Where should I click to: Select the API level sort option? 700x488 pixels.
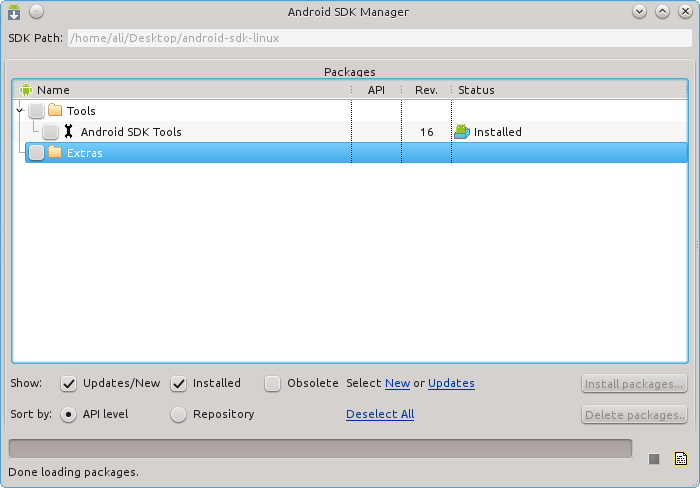click(x=69, y=414)
